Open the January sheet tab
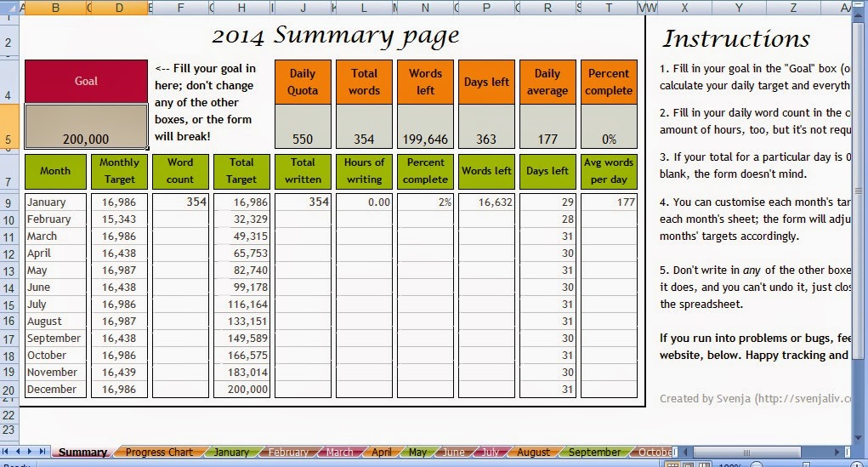Viewport: 868px width, 467px height. [231, 452]
